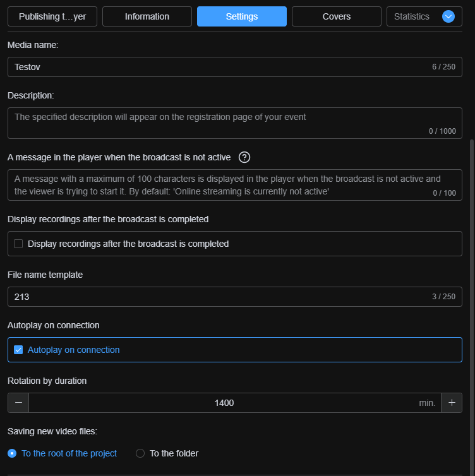Image resolution: width=475 pixels, height=476 pixels.
Task: Click the File name template label
Action: point(45,275)
